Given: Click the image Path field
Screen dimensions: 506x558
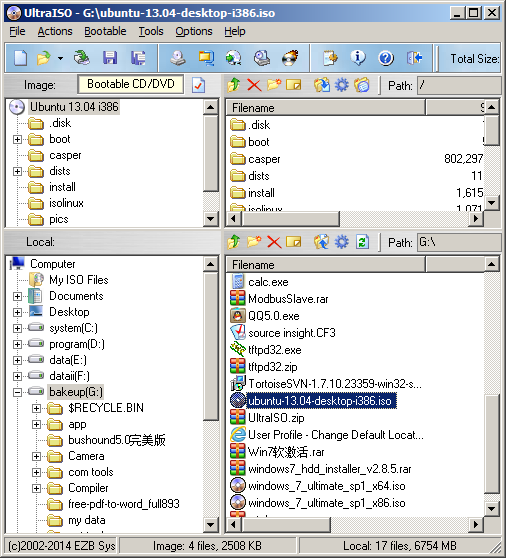Looking at the screenshot, I should (x=459, y=85).
